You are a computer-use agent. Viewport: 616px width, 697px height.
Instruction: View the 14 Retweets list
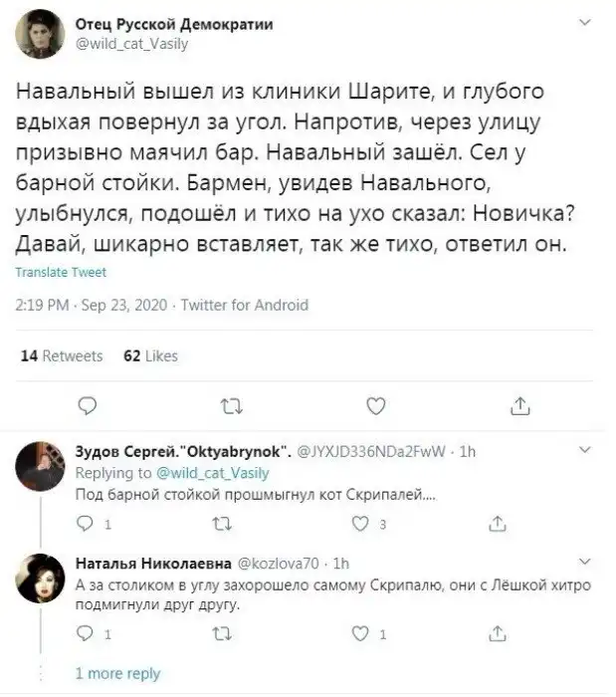click(x=62, y=355)
